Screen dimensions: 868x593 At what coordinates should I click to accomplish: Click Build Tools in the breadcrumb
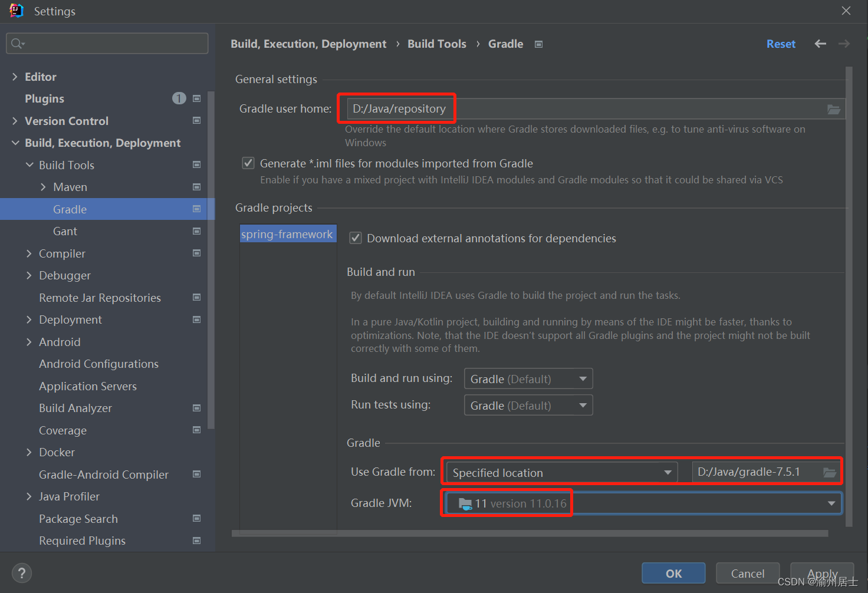pyautogui.click(x=437, y=44)
